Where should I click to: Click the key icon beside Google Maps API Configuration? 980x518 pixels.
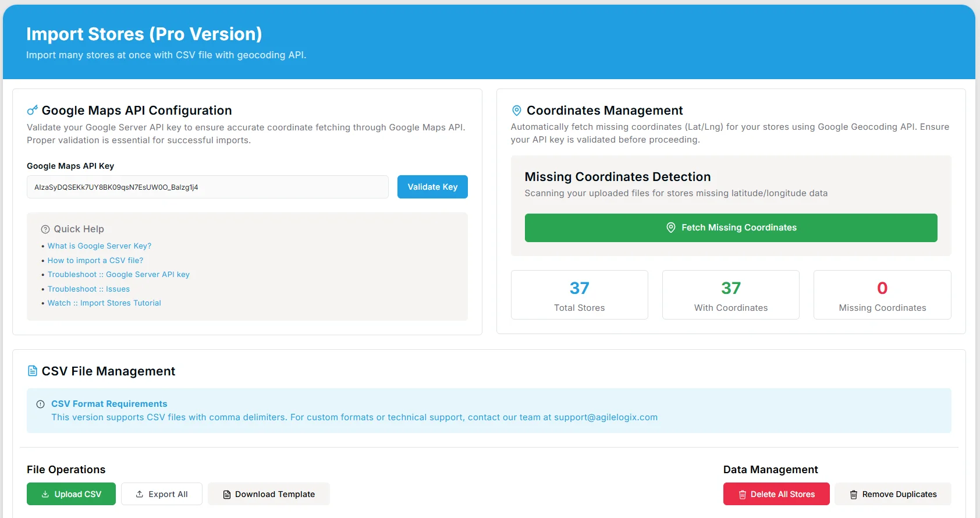33,110
